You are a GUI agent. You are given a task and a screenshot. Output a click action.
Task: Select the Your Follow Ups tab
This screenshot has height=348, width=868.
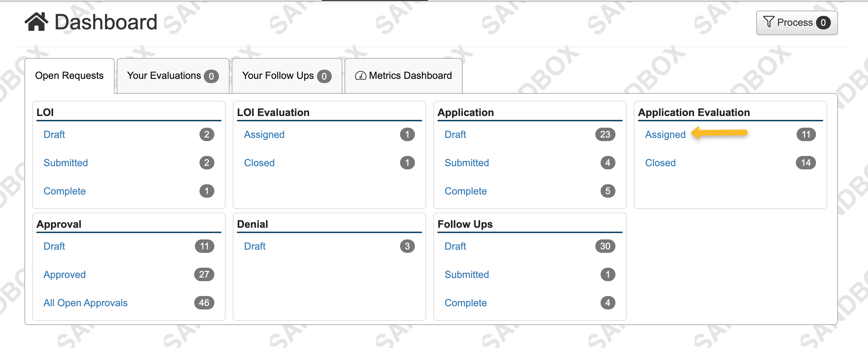[x=278, y=75]
